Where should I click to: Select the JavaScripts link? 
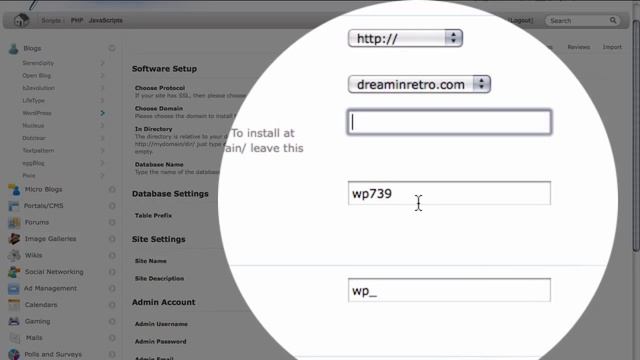pos(105,20)
